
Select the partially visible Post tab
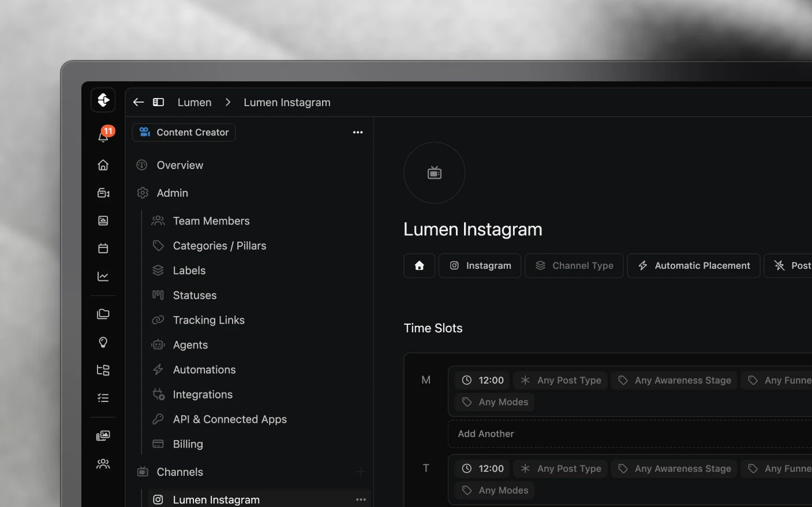tap(788, 266)
